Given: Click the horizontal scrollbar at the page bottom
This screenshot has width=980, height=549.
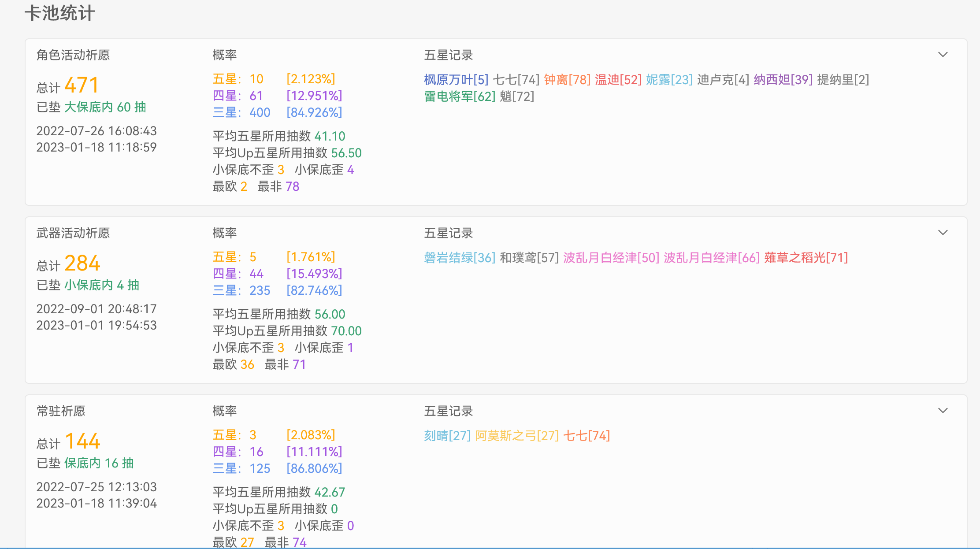Looking at the screenshot, I should click(490, 547).
